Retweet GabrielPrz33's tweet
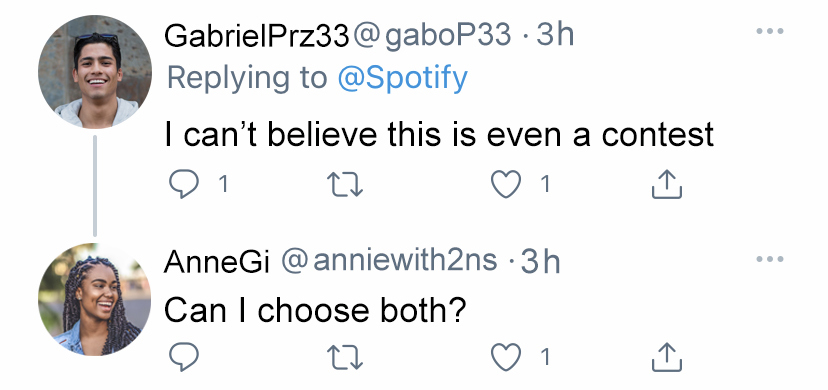Screen dimensions: 828x390 pos(345,184)
